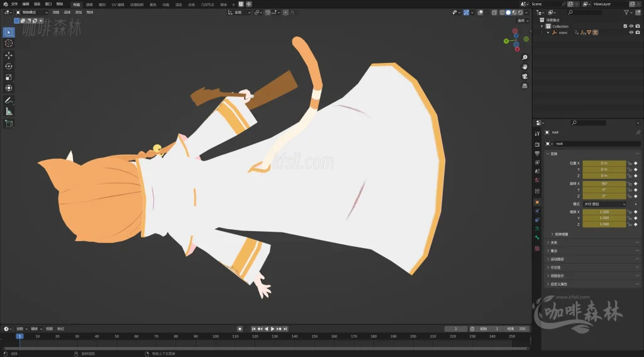Expand the 可见性 panel
The width and height of the screenshot is (644, 357).
[555, 268]
